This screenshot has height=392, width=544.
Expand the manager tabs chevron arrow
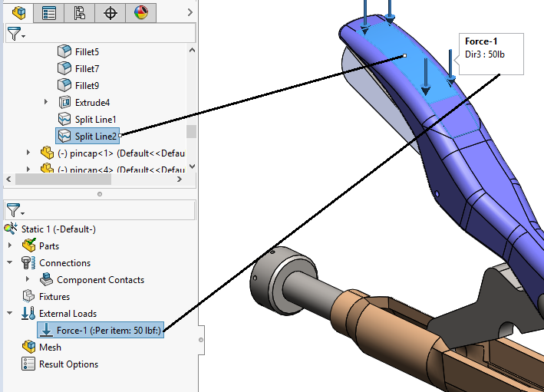click(x=190, y=12)
